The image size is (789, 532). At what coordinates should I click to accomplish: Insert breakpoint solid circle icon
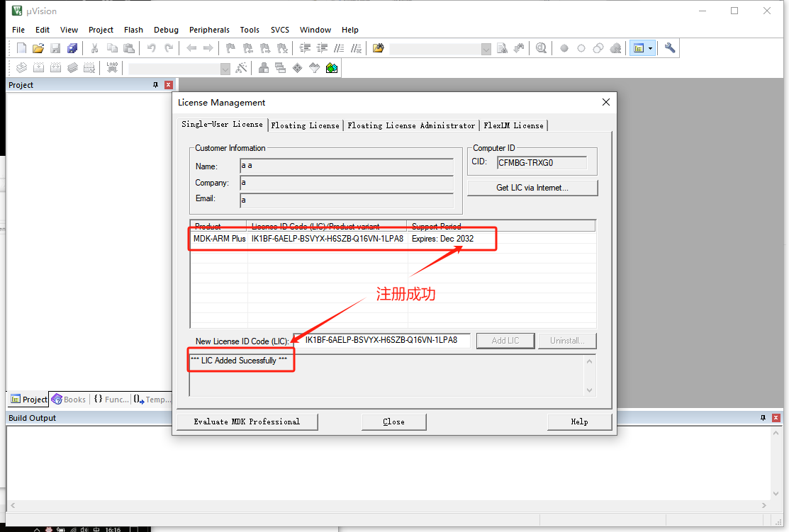click(564, 48)
